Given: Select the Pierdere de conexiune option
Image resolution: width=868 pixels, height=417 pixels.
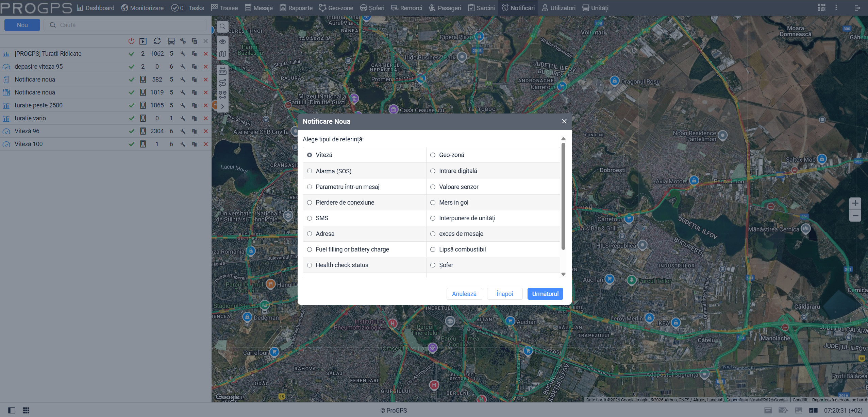Looking at the screenshot, I should pos(310,203).
